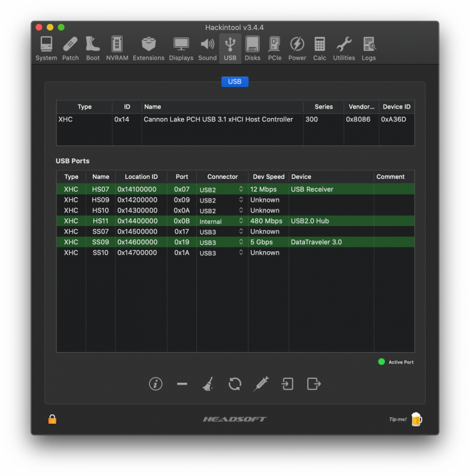Click the import icon

pyautogui.click(x=288, y=384)
